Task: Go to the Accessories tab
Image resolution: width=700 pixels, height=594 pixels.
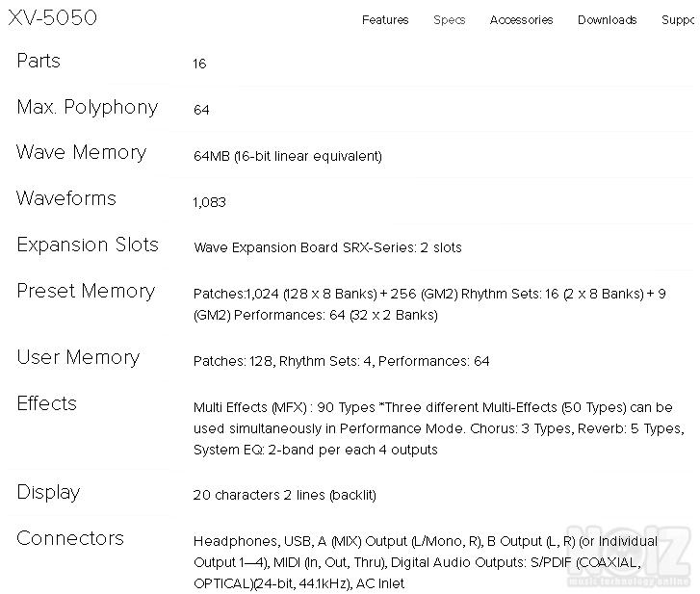Action: coord(521,19)
